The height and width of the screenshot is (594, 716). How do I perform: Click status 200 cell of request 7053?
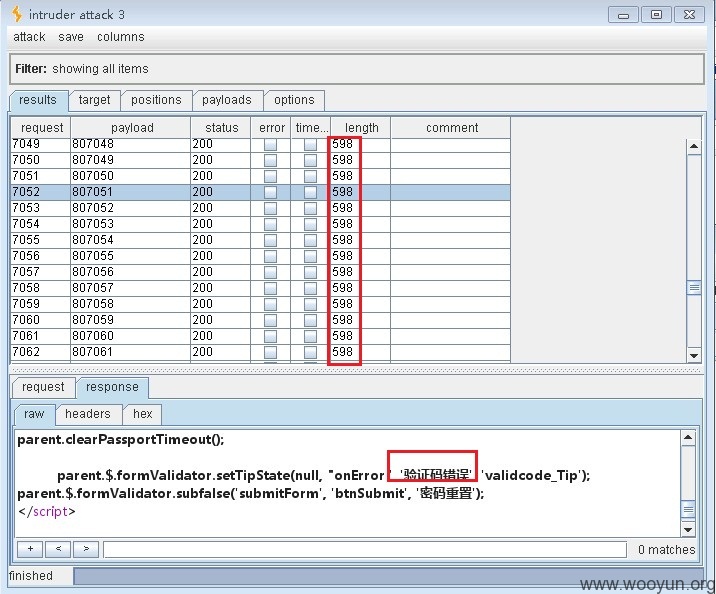[x=221, y=208]
